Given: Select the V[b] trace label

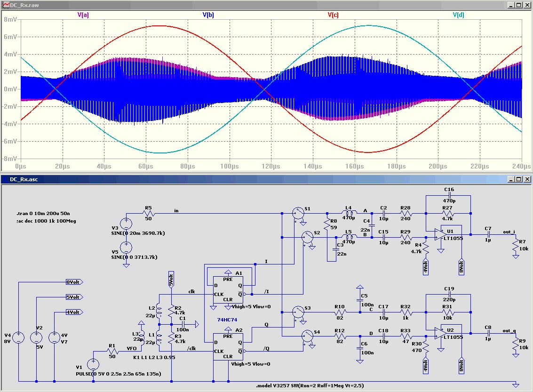Looking at the screenshot, I should [x=208, y=15].
